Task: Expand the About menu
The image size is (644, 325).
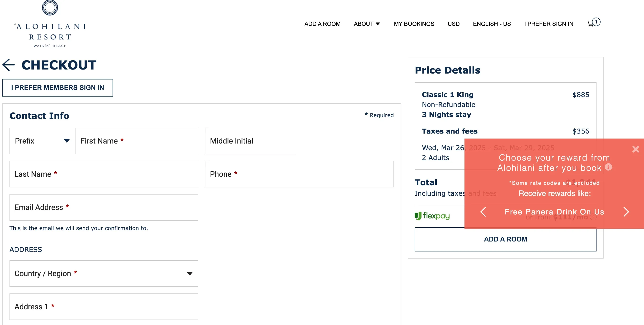Action: point(367,24)
